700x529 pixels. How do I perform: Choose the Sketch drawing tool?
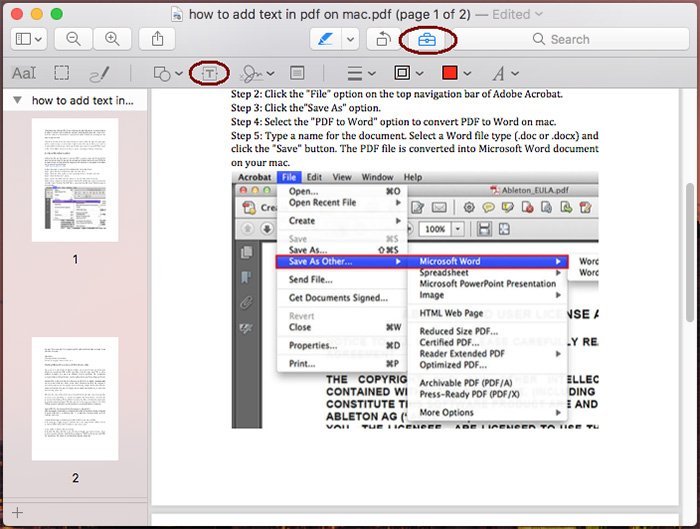[x=99, y=74]
